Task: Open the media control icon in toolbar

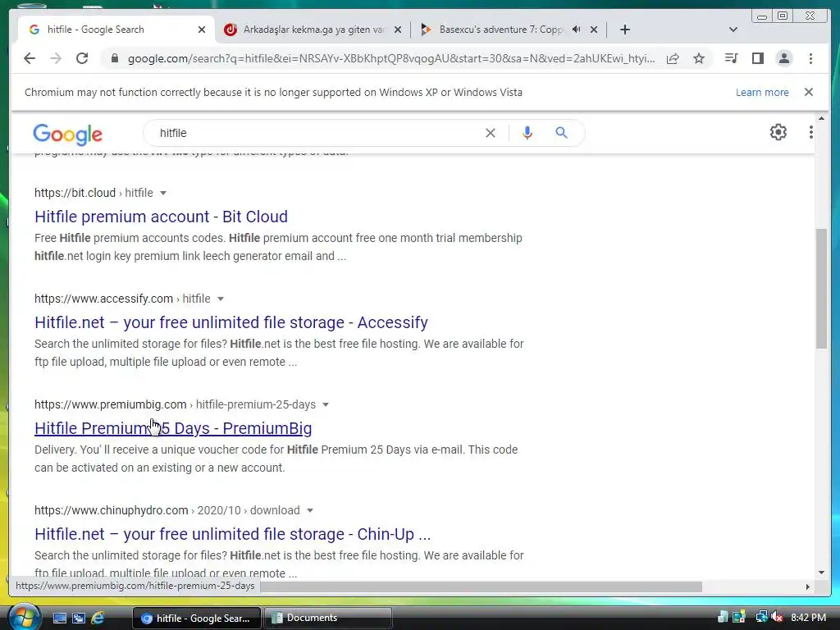Action: (731, 58)
